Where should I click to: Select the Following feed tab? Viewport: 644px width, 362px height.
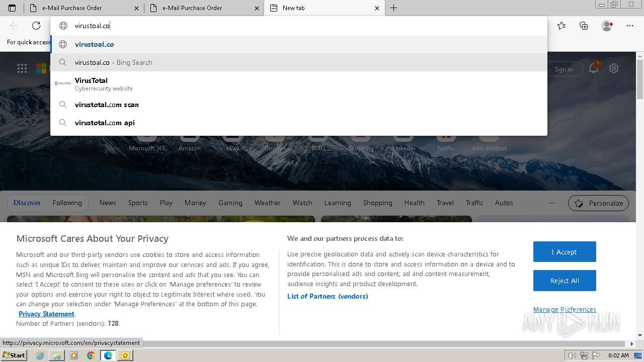coord(67,203)
